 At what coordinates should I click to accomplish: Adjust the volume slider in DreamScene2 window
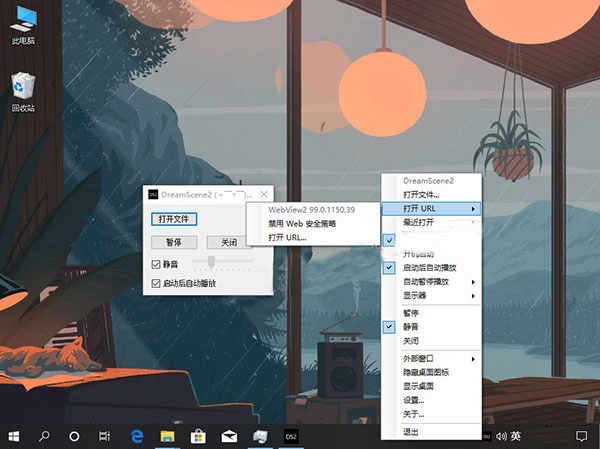211,261
